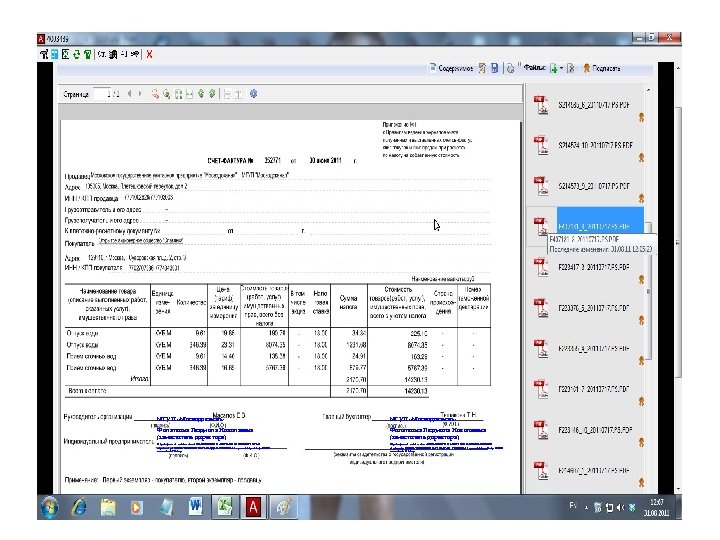
Task: Select file F223146_10_20110717.PS.PDF
Action: (x=595, y=430)
